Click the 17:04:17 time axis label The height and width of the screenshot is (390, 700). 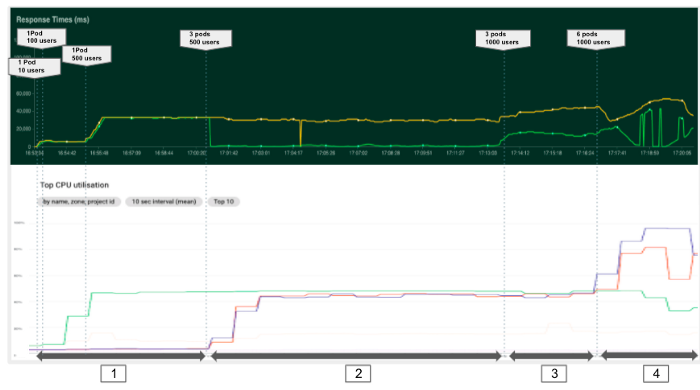pyautogui.click(x=293, y=153)
